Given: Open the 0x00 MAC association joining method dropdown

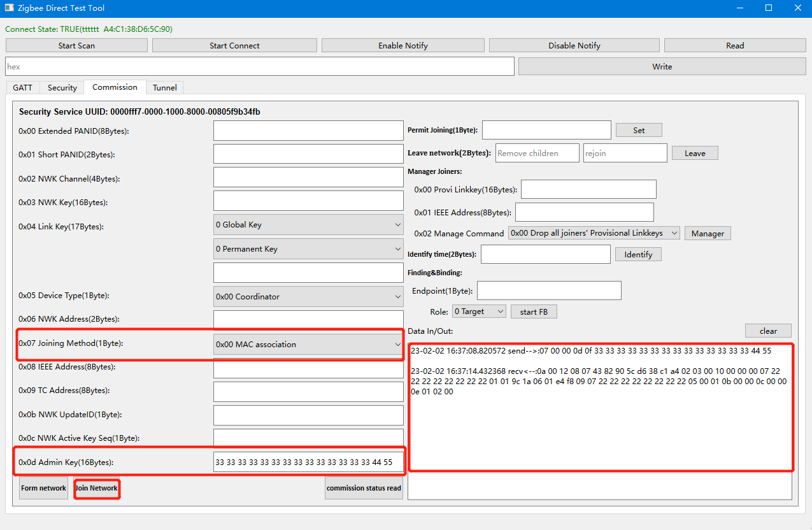Looking at the screenshot, I should tap(308, 344).
